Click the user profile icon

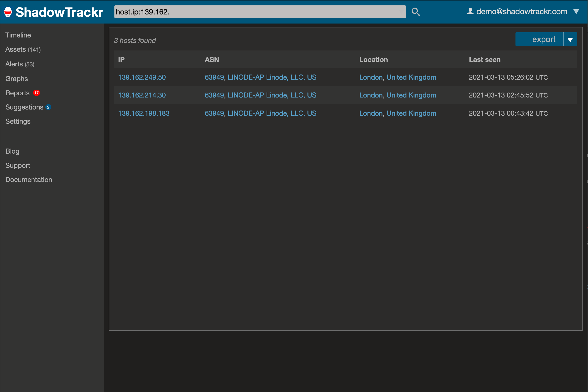(x=470, y=11)
